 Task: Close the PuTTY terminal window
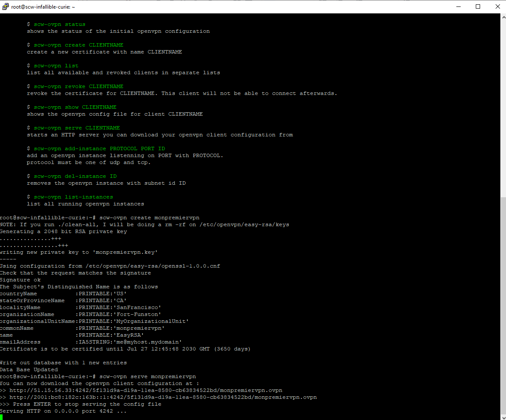(x=497, y=6)
